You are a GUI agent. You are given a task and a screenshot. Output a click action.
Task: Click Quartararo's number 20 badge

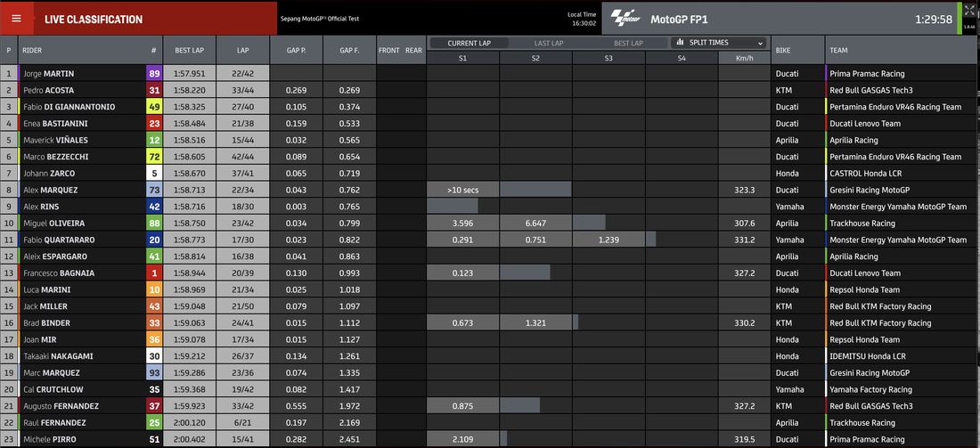coord(154,240)
